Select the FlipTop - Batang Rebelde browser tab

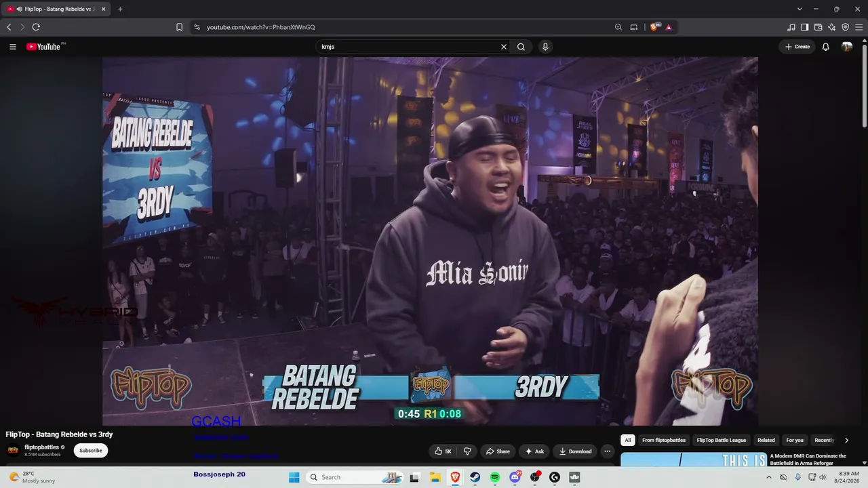pos(58,9)
